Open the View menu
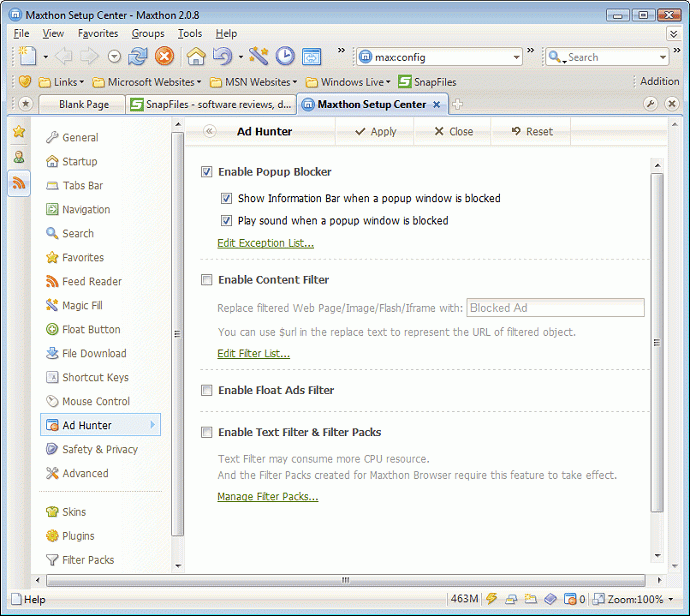 53,33
